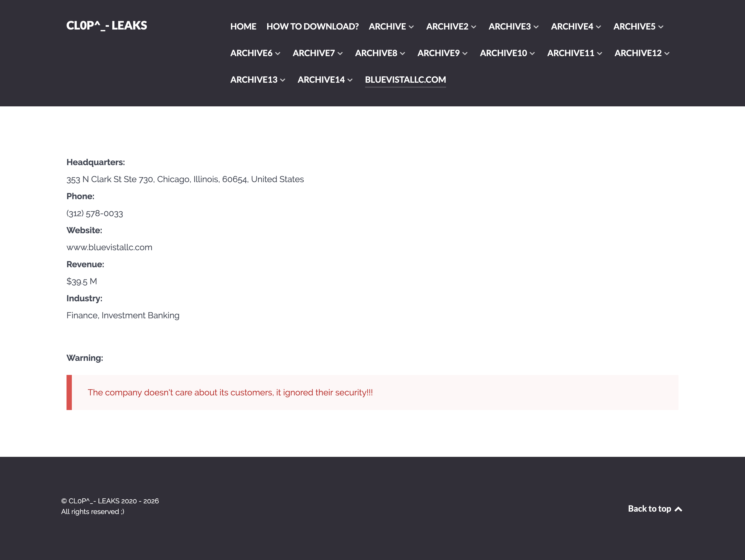Click the www.bluevistallc.com text
This screenshot has height=560, width=745.
pos(109,247)
